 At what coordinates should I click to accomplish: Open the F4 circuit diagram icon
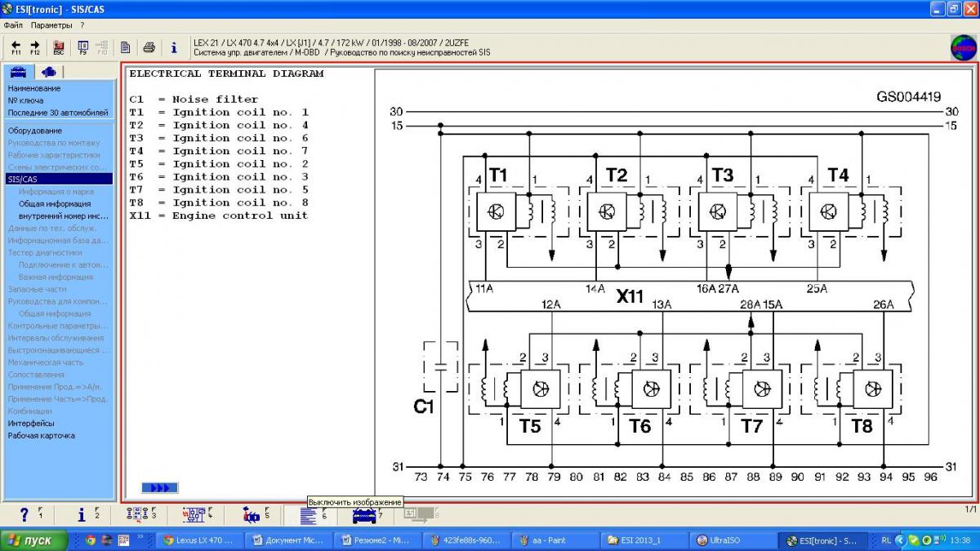(x=194, y=515)
